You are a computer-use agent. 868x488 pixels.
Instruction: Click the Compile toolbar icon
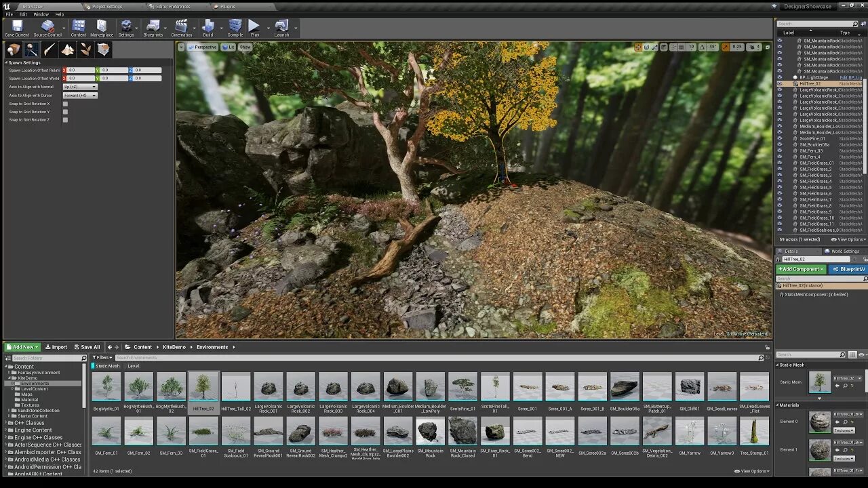click(x=235, y=28)
